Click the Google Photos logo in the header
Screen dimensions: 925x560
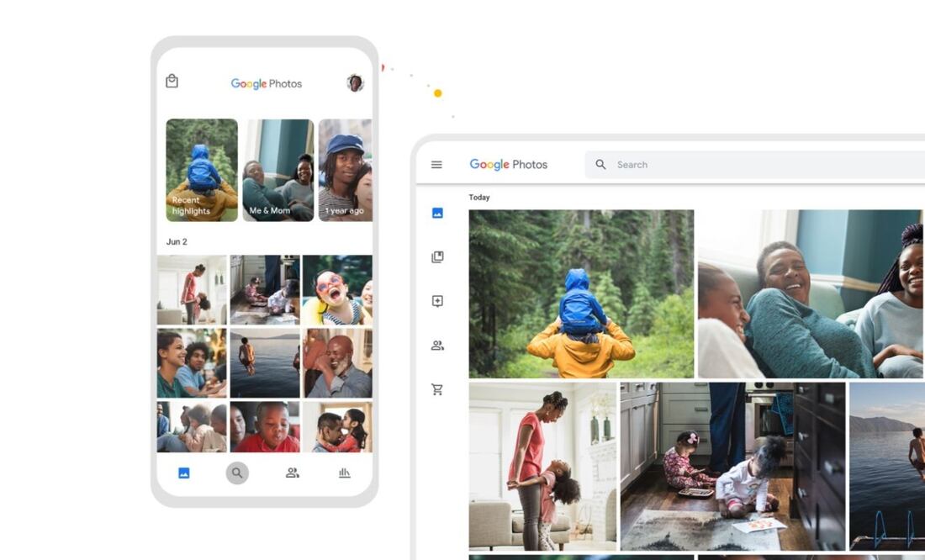point(509,165)
